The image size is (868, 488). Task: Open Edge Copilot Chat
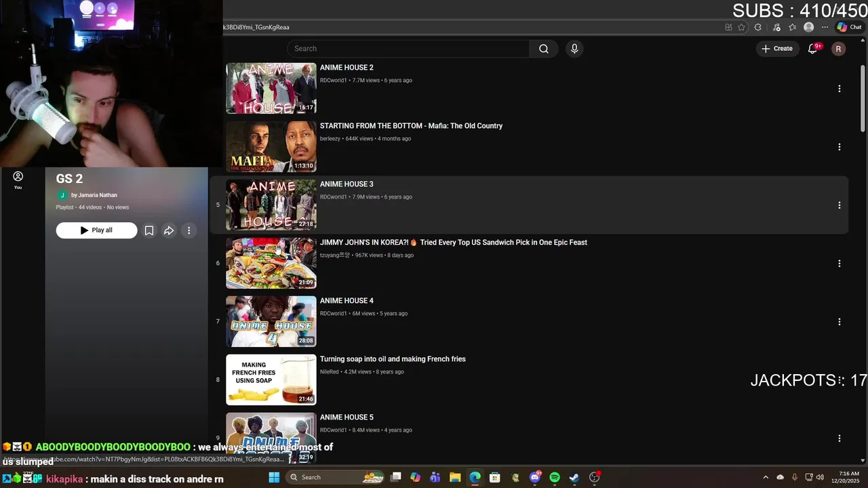click(849, 27)
